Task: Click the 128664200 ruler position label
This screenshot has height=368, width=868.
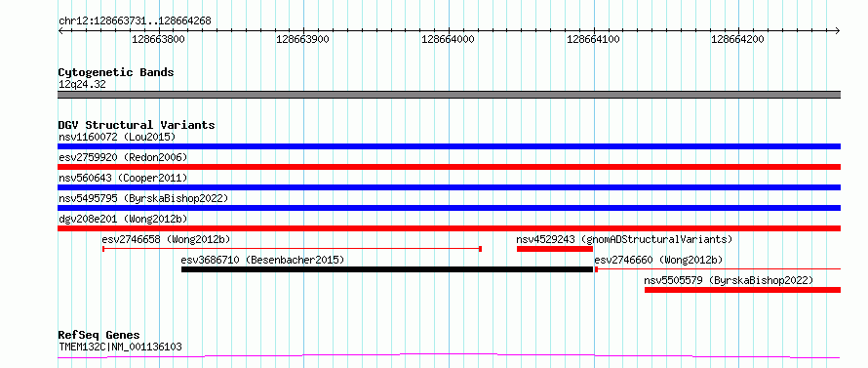Action: click(737, 39)
